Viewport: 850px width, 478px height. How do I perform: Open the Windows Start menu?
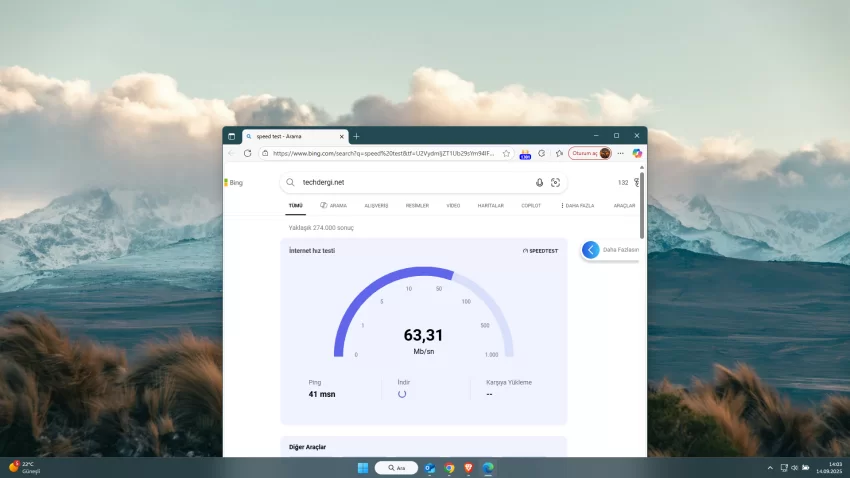[362, 467]
